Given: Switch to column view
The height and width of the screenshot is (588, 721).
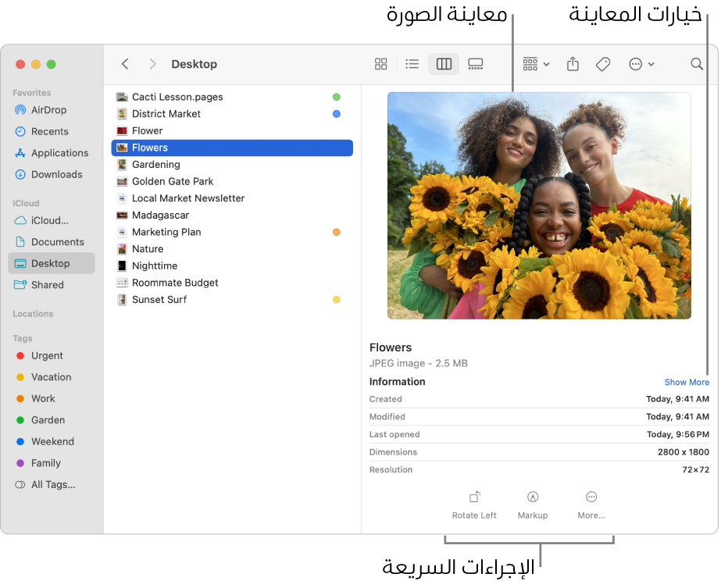Looking at the screenshot, I should (x=444, y=64).
